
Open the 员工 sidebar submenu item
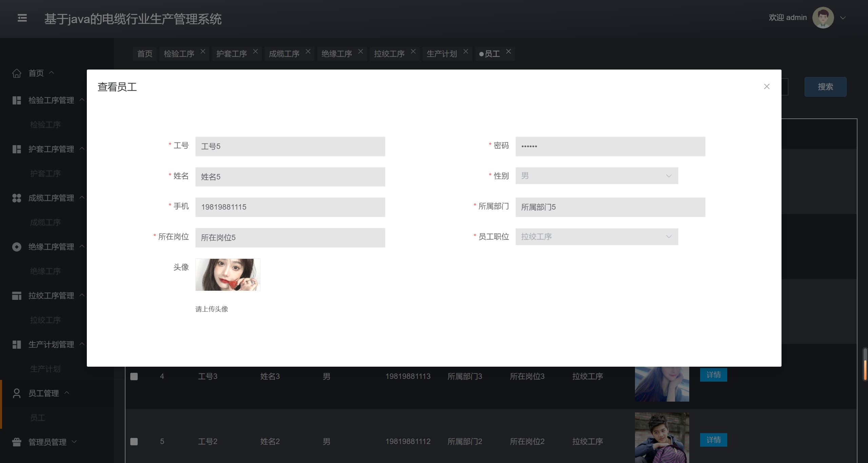(38, 418)
